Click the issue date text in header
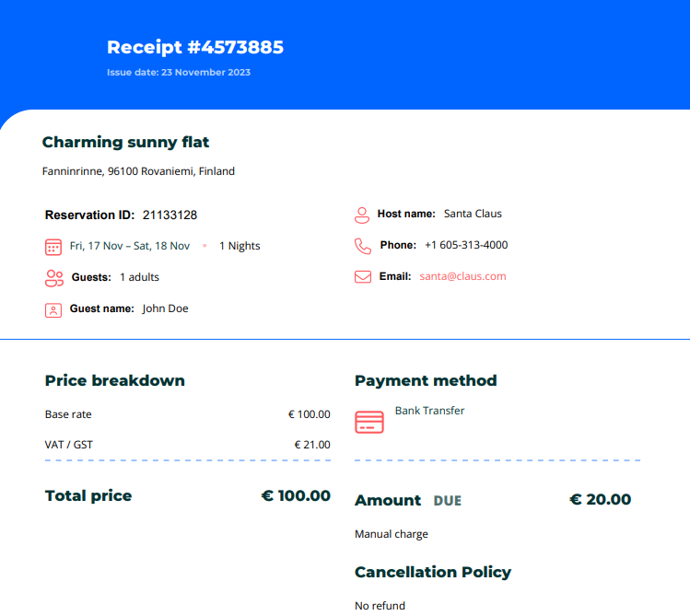 [179, 72]
